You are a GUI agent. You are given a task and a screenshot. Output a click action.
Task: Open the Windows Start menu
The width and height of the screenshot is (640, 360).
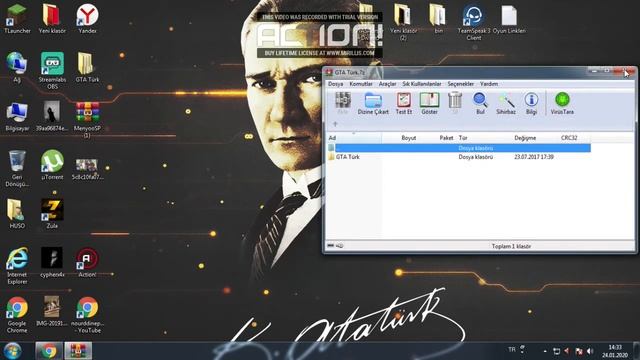(x=12, y=351)
